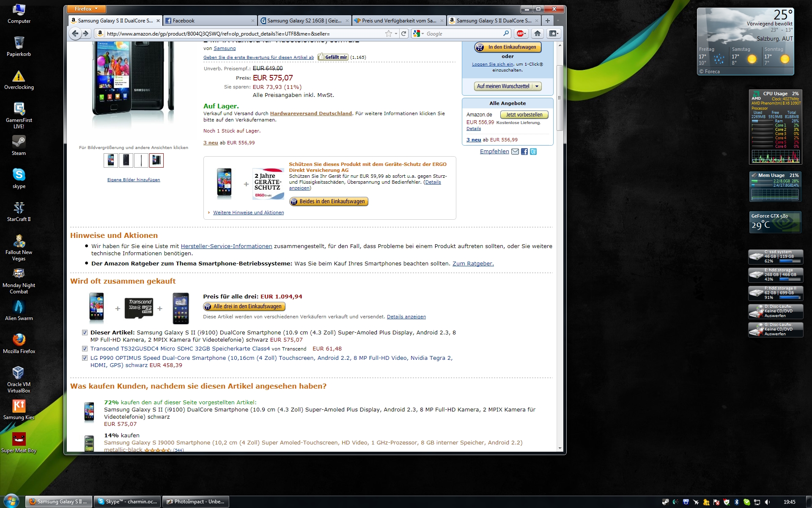Share the product via the email envelope icon
The image size is (812, 508).
[515, 152]
